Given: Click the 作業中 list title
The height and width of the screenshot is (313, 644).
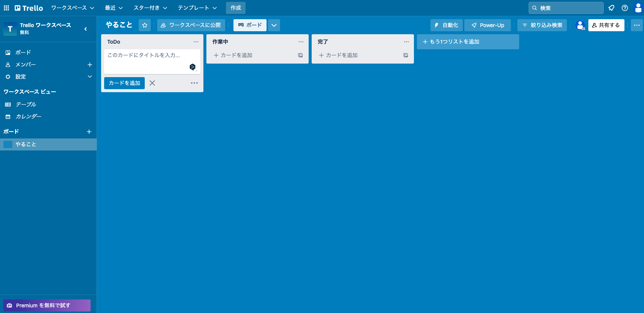Looking at the screenshot, I should (x=220, y=42).
